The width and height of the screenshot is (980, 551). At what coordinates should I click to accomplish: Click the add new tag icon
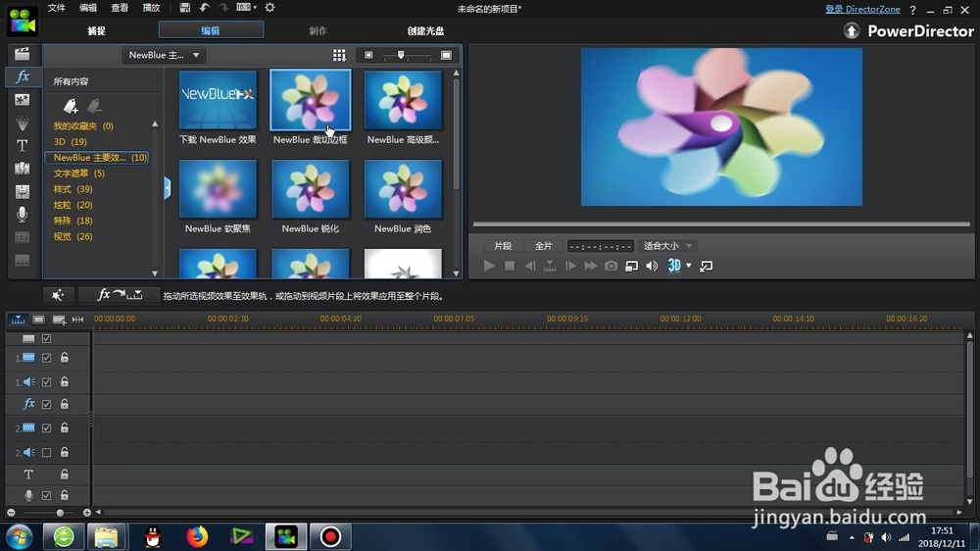pos(71,106)
